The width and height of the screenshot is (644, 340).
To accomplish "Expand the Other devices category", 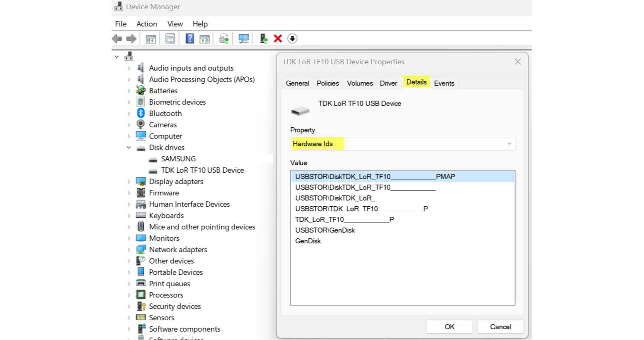I will (x=129, y=261).
